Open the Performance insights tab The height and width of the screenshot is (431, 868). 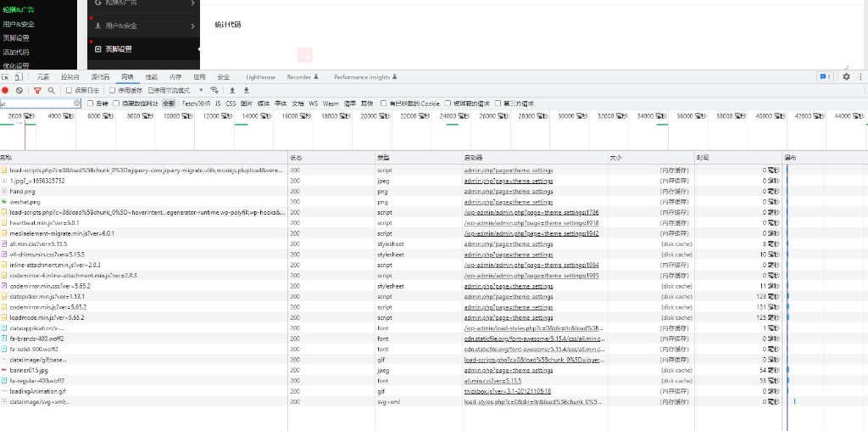366,77
